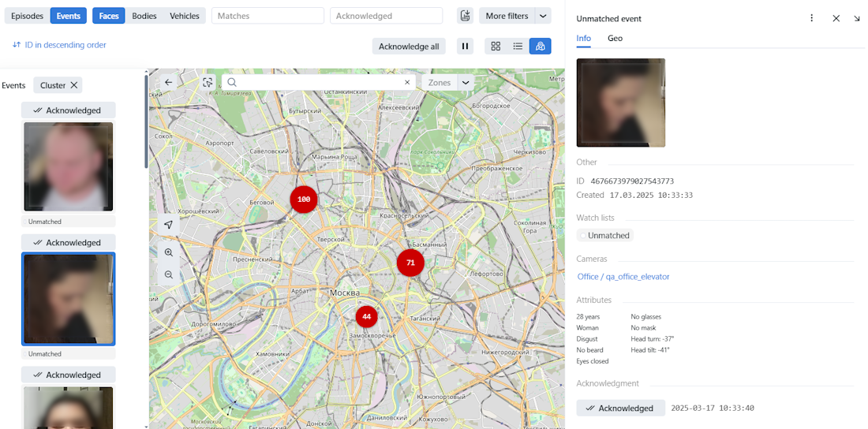Image resolution: width=868 pixels, height=429 pixels.
Task: Click the map back arrow button
Action: [x=169, y=82]
